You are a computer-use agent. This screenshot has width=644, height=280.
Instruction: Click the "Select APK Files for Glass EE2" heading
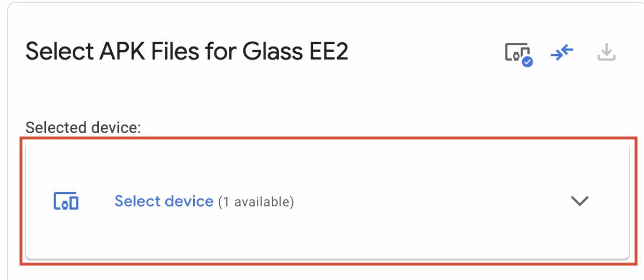(x=187, y=52)
